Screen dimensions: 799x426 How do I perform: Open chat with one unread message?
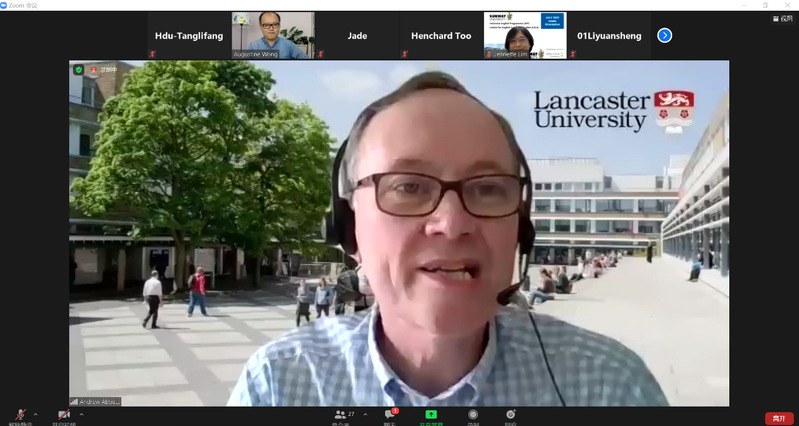tap(390, 414)
